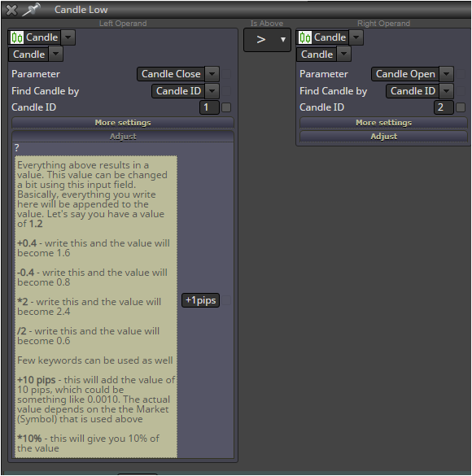Open left Find Candle by dropdown
Image resolution: width=472 pixels, height=476 pixels.
click(212, 91)
